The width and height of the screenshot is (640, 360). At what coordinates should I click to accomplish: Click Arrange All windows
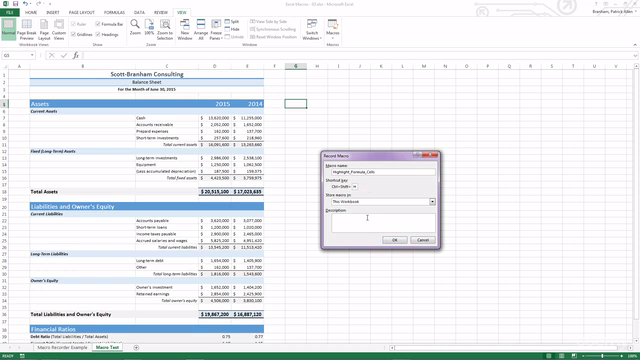pos(201,29)
